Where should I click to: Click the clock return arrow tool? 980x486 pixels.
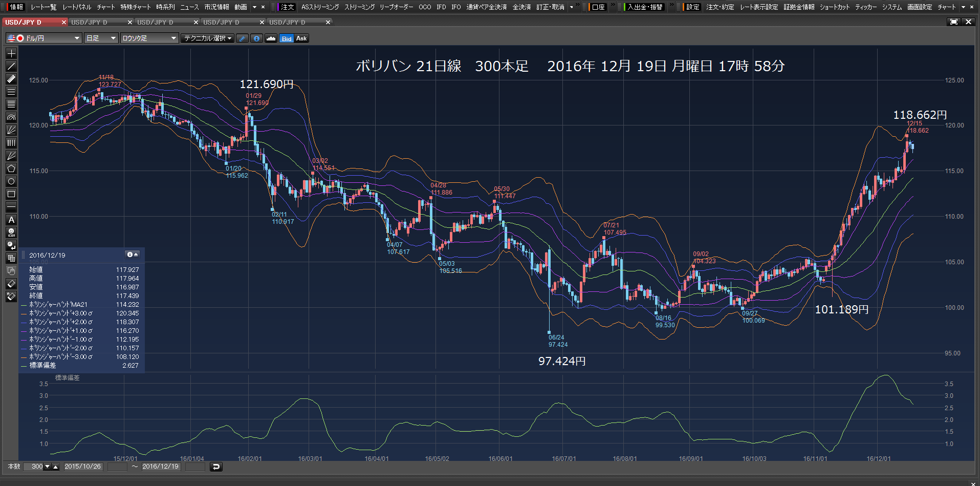coord(11,245)
